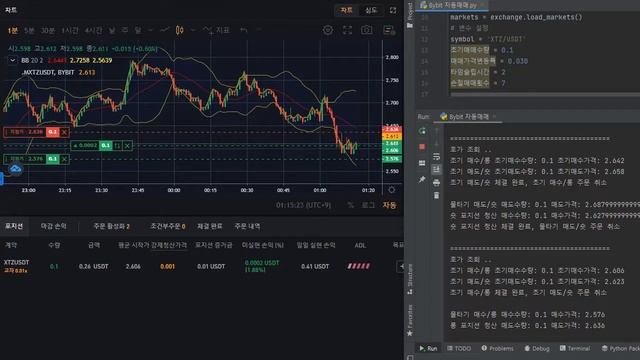
Task: Open the Debug tool window tab
Action: pyautogui.click(x=537, y=348)
